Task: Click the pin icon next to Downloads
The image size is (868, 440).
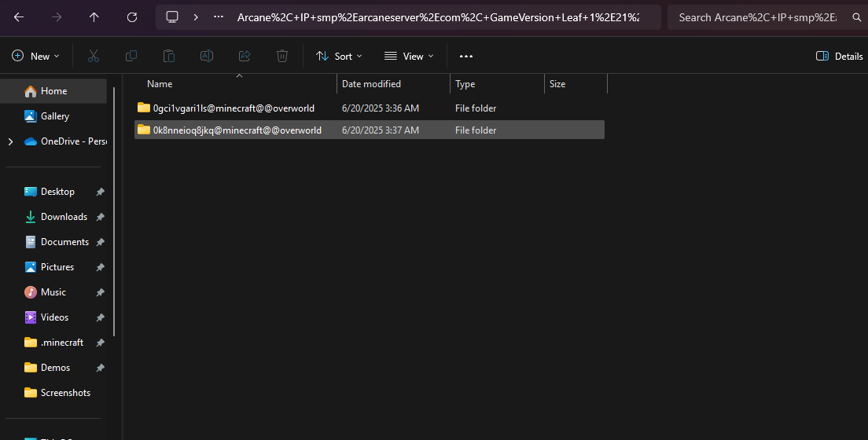Action: (100, 217)
